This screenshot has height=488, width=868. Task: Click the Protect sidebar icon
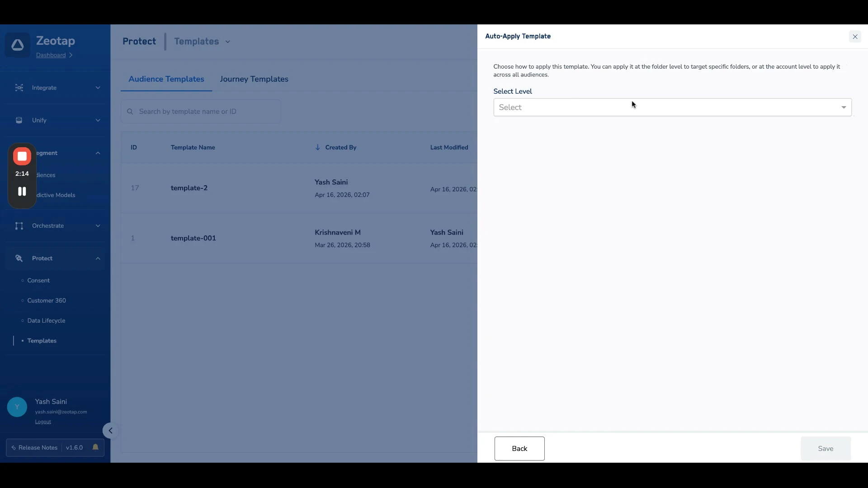(x=19, y=258)
